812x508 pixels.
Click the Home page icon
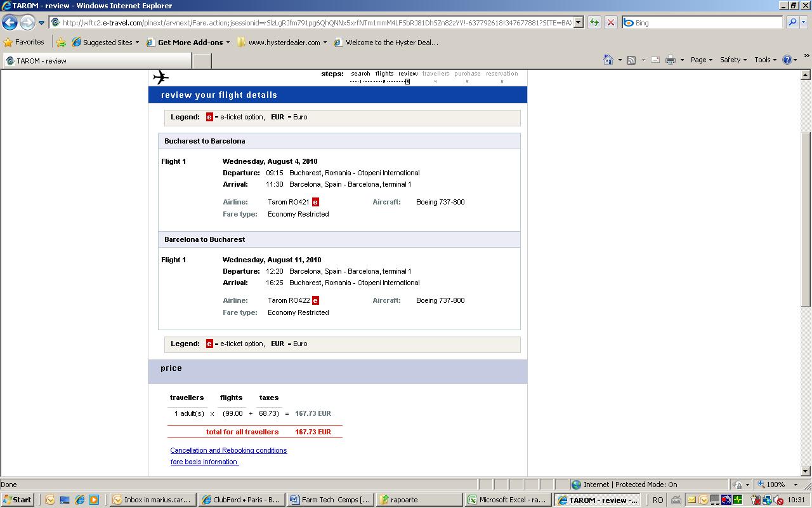(608, 60)
